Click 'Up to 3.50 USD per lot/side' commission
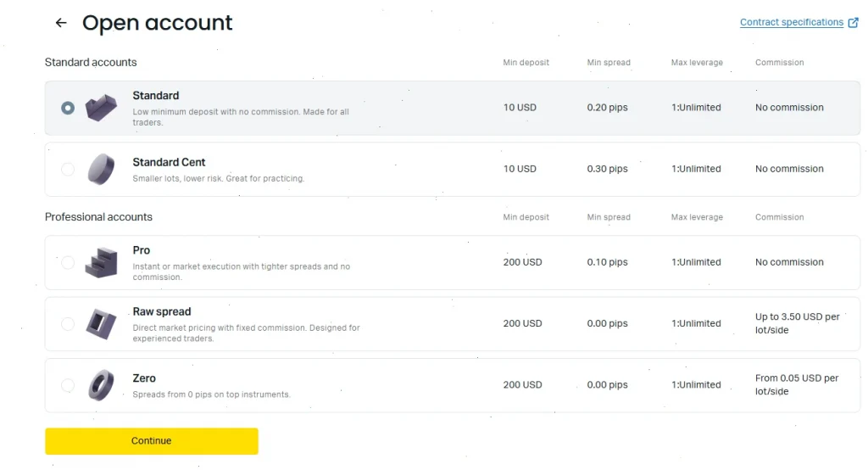The image size is (868, 470). click(797, 323)
